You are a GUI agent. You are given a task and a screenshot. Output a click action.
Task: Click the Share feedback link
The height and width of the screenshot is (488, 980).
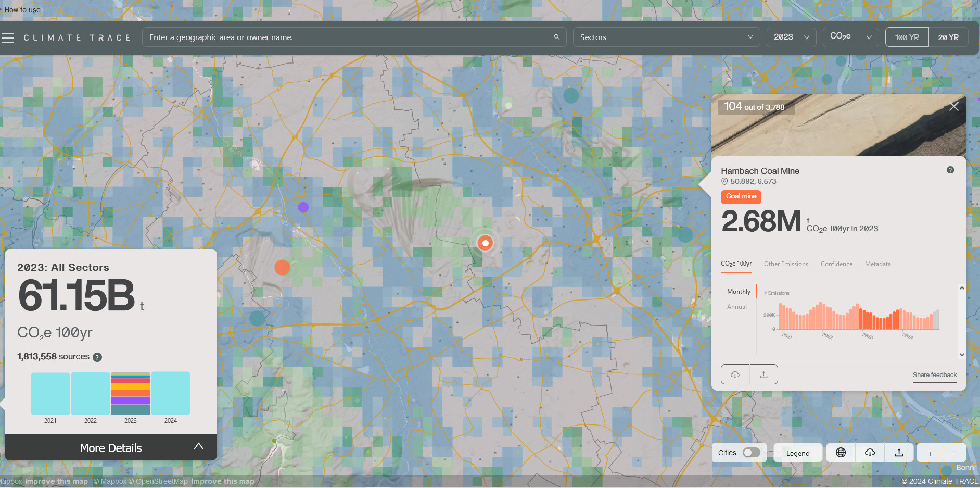tap(934, 375)
